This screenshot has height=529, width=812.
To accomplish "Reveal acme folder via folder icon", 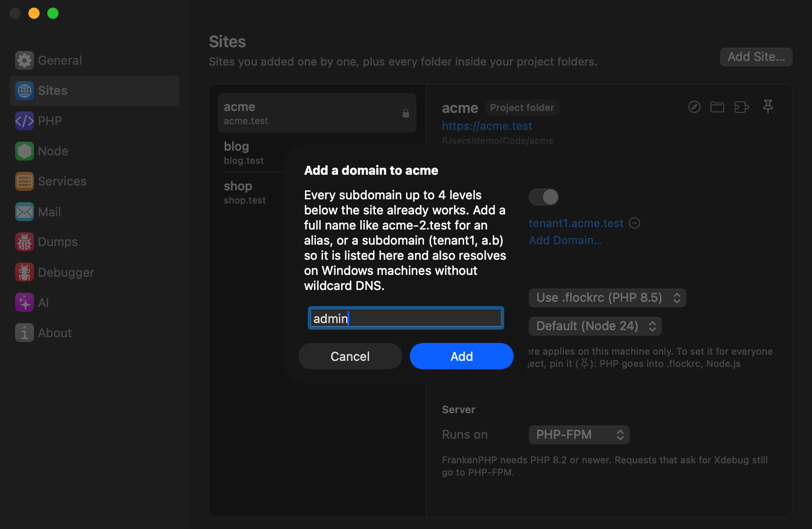I will pos(717,107).
